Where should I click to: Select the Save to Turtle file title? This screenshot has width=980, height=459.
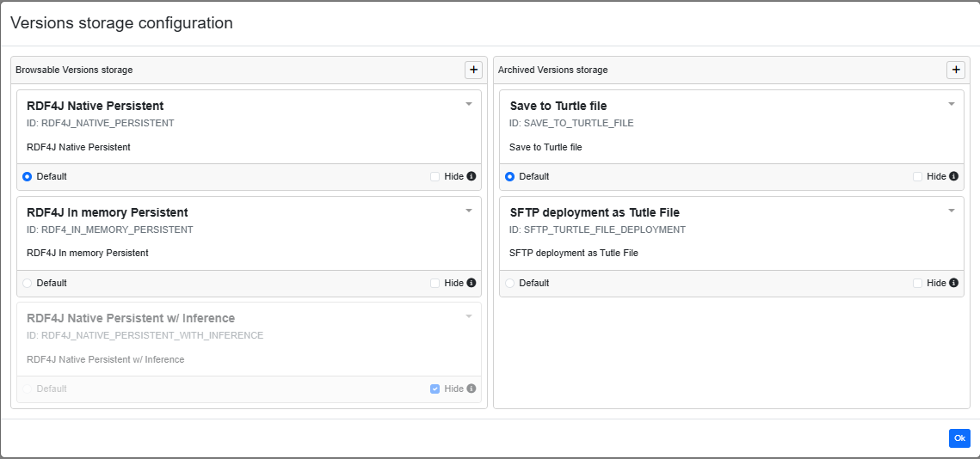[558, 107]
